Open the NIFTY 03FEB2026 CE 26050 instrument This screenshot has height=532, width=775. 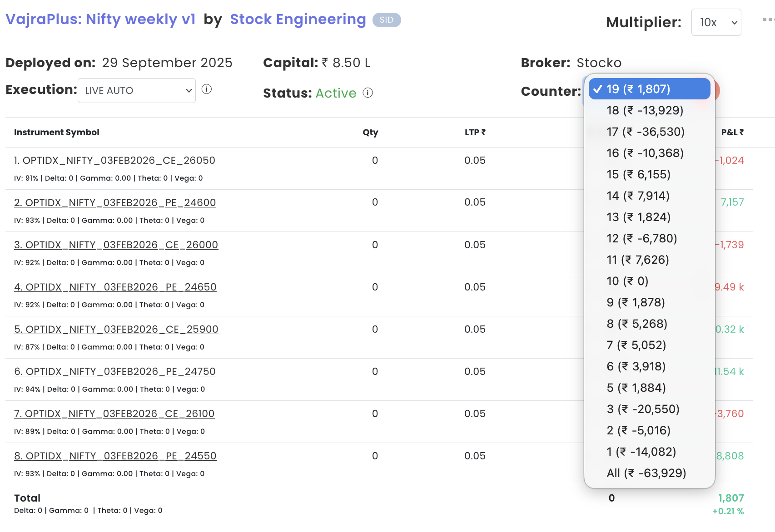(114, 160)
